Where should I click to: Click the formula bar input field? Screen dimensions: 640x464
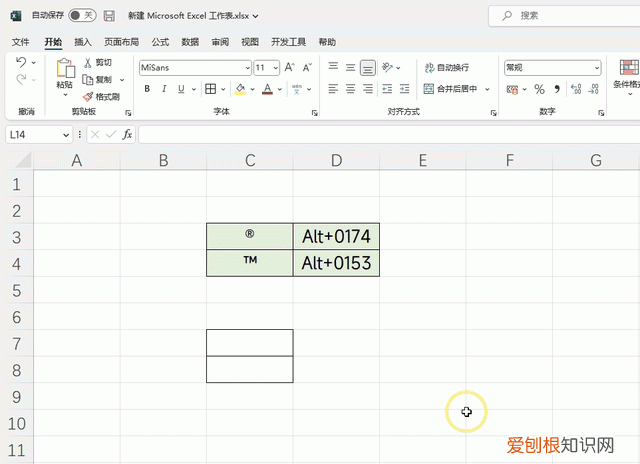tap(389, 135)
